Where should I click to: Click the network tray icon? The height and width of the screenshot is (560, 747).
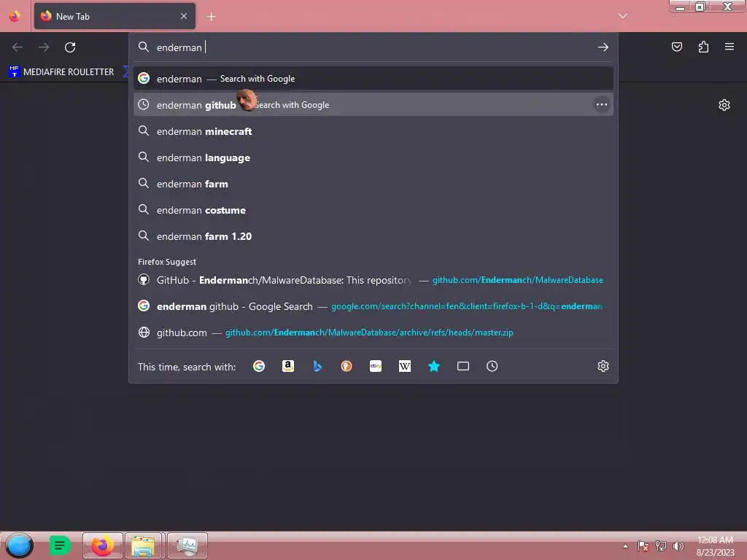point(661,546)
